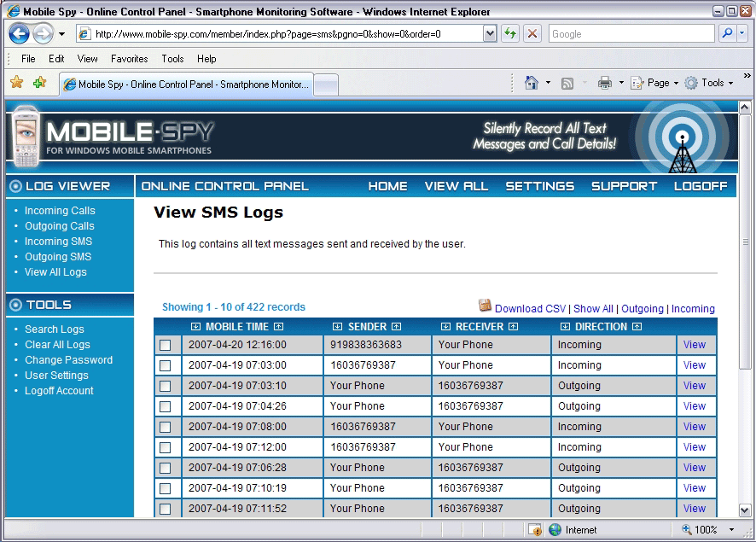The image size is (756, 542).
Task: Check the box for 2007-04-19 07:12:00 row
Action: [166, 447]
